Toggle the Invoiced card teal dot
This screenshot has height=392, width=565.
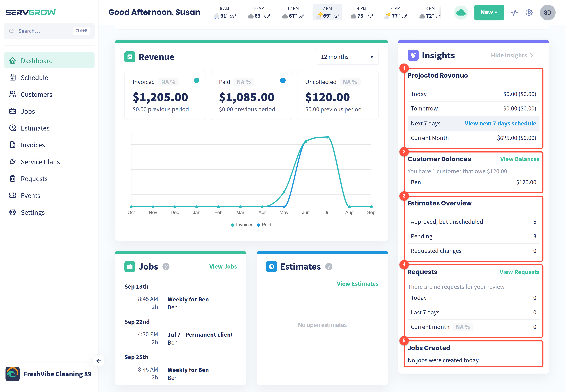pos(196,80)
